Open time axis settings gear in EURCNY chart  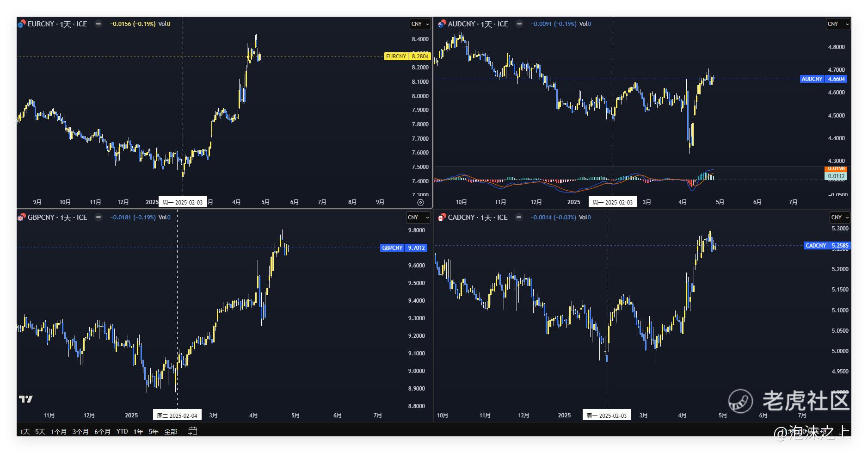click(x=420, y=202)
